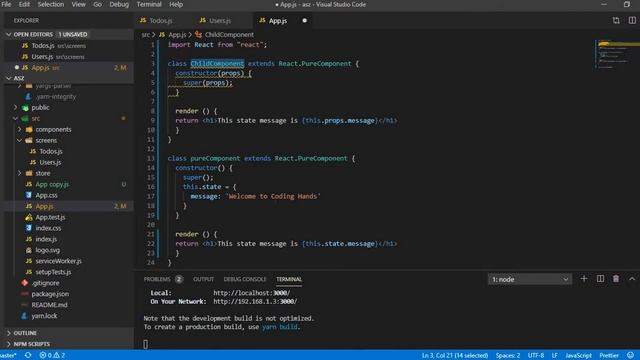This screenshot has width=640, height=360.
Task: Open Todos.js under screens folder
Action: [51, 151]
